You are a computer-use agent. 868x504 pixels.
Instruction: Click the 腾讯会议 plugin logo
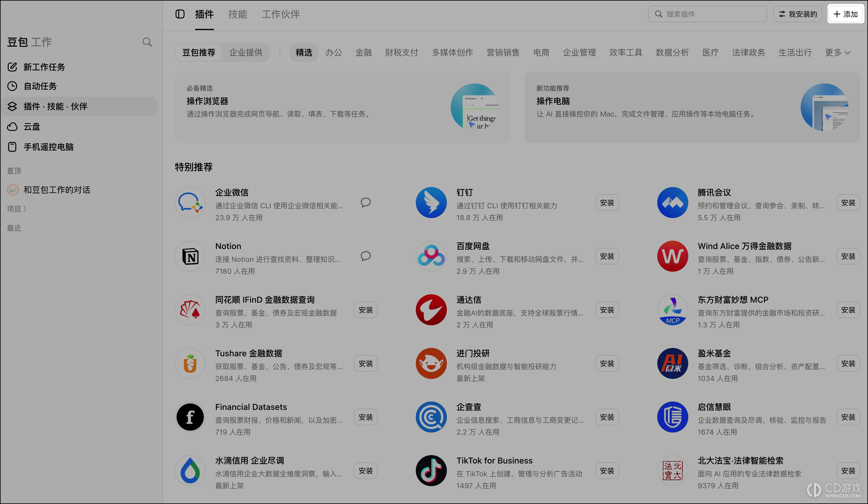672,203
